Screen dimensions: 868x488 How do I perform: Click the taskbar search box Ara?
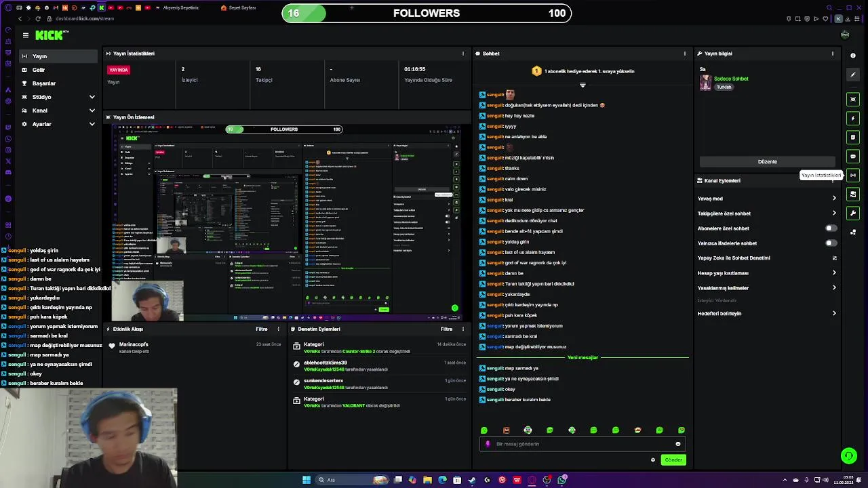coord(353,480)
